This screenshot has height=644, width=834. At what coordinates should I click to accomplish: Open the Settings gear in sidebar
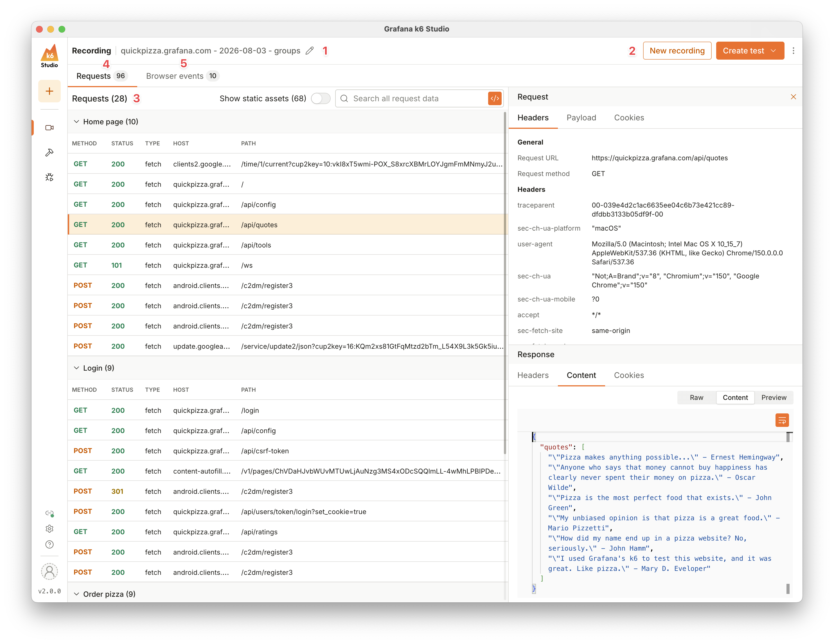[x=49, y=529]
